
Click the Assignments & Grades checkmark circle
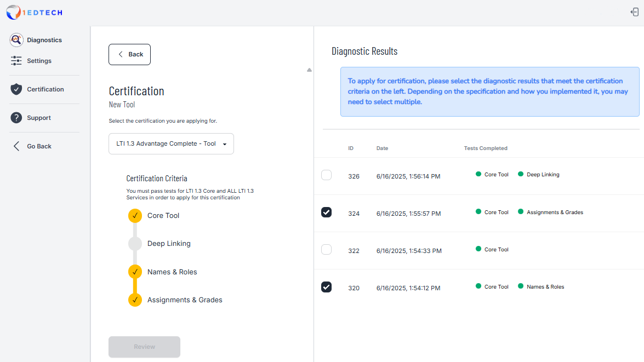pos(135,300)
